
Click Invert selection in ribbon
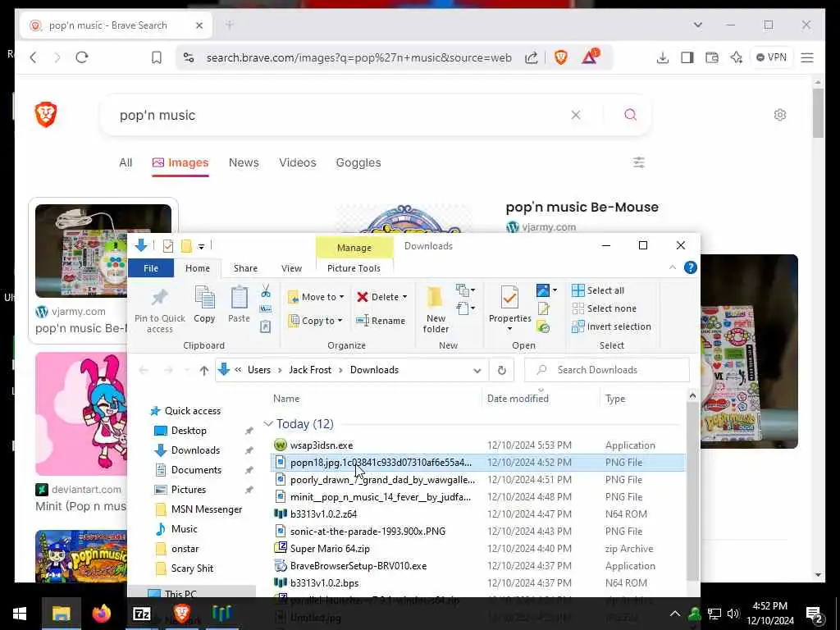pyautogui.click(x=612, y=326)
